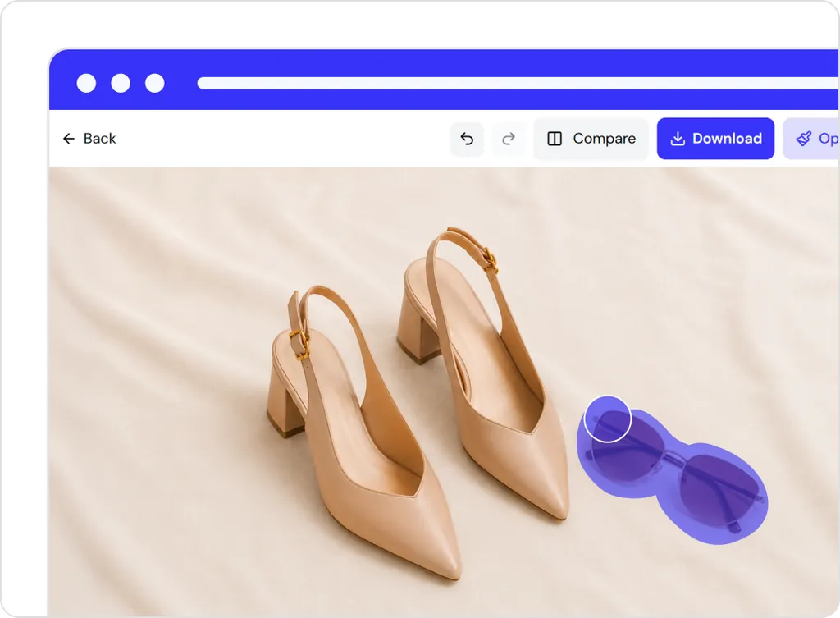Click the download tray icon

[x=678, y=139]
